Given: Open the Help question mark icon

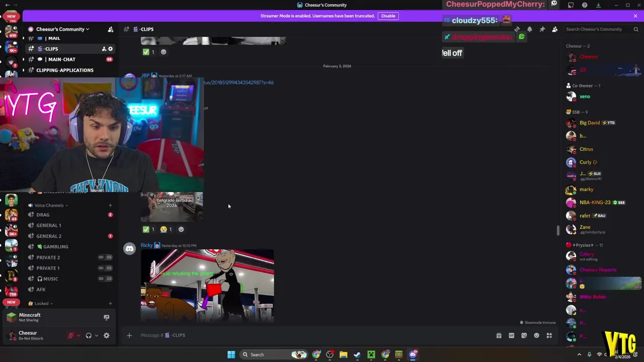Looking at the screenshot, I should point(585,5).
